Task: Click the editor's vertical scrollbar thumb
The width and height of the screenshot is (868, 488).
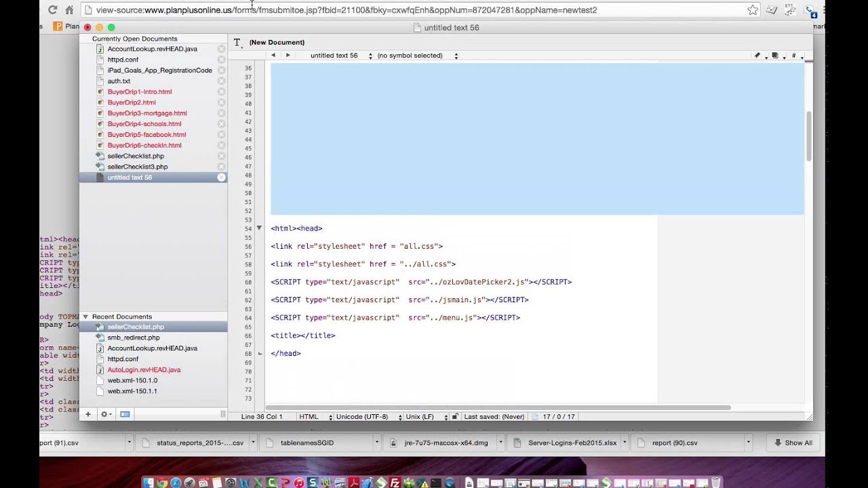Action: (x=808, y=136)
